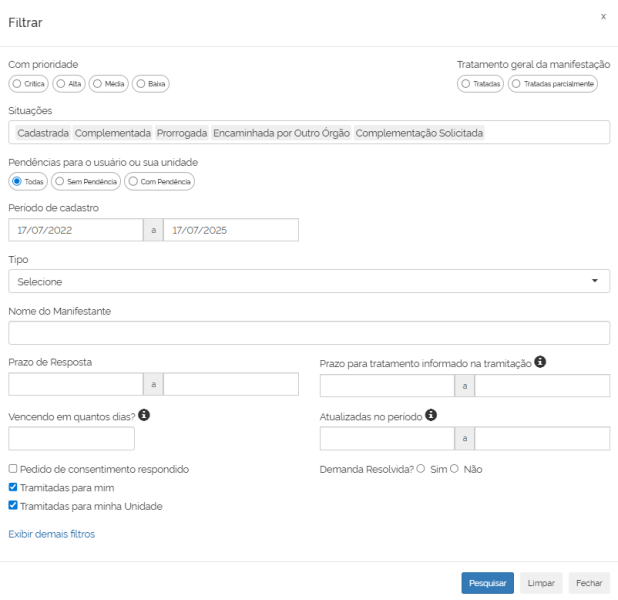
Task: Open the Tipo dropdown
Action: 309,281
